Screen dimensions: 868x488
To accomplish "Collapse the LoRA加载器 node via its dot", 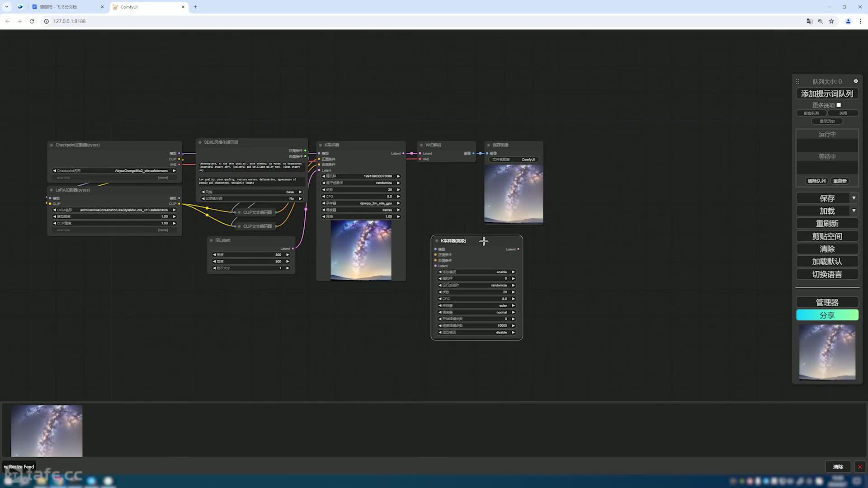I will tap(52, 190).
